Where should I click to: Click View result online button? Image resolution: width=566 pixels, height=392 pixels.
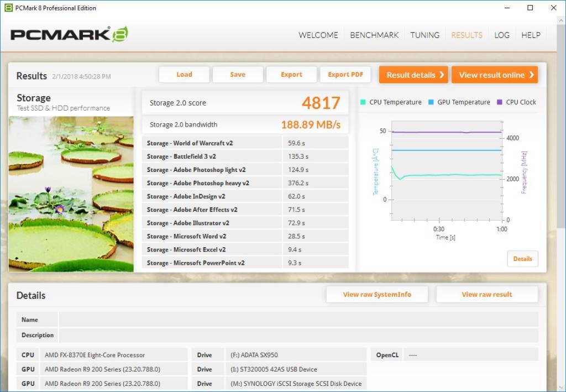coord(495,75)
